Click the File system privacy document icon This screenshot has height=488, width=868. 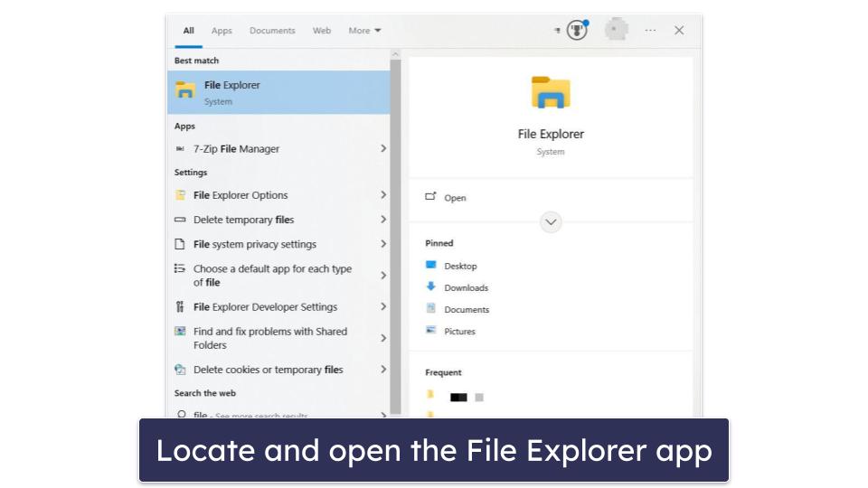click(x=180, y=244)
